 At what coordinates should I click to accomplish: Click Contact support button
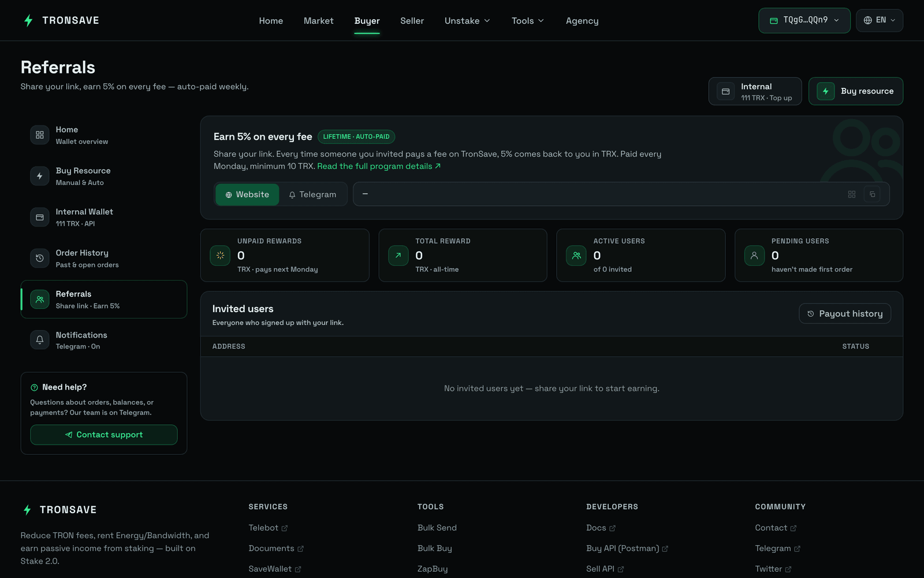tap(104, 435)
